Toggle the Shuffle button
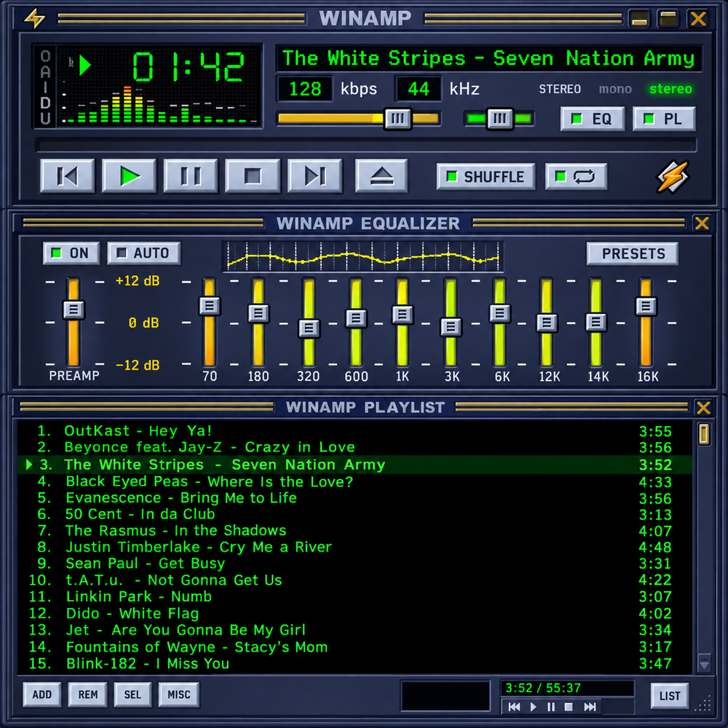This screenshot has height=728, width=728. (486, 176)
